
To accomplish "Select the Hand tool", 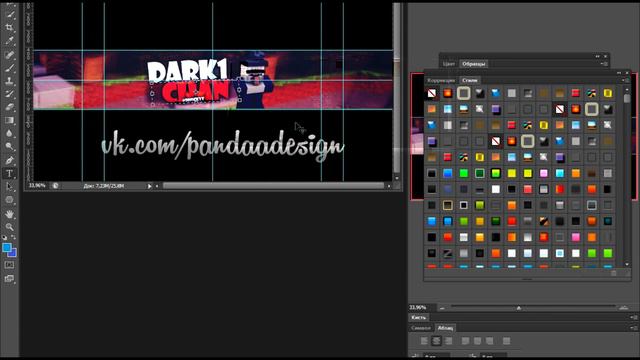I will coord(9,214).
